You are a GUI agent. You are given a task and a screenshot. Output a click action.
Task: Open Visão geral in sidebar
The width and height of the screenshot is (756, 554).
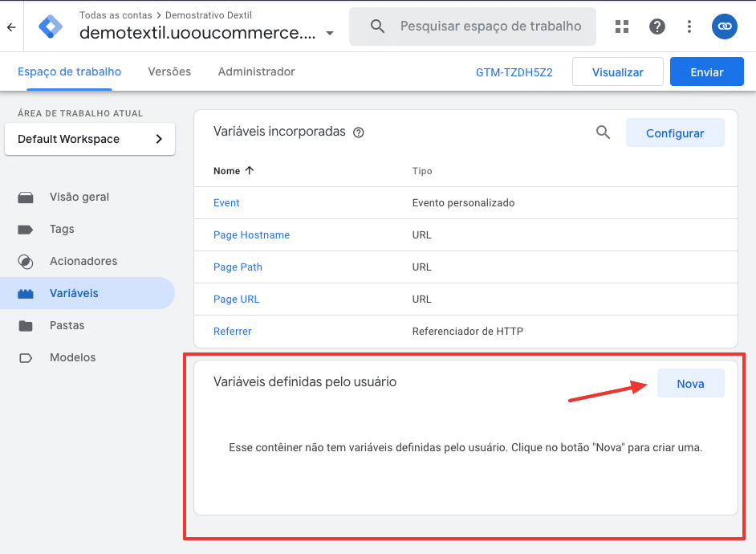pos(79,198)
